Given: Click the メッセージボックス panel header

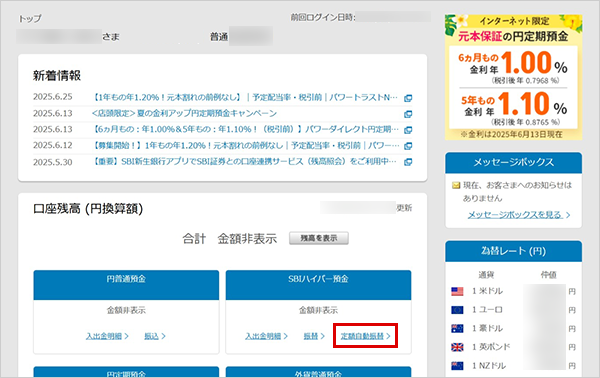Looking at the screenshot, I should pos(514,163).
